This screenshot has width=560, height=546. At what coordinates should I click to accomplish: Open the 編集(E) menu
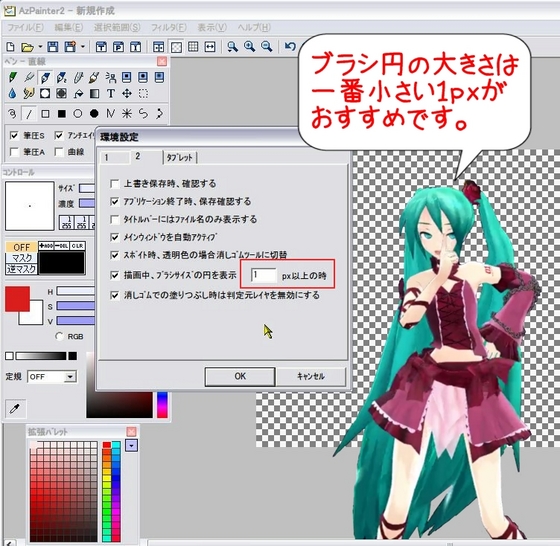(69, 27)
